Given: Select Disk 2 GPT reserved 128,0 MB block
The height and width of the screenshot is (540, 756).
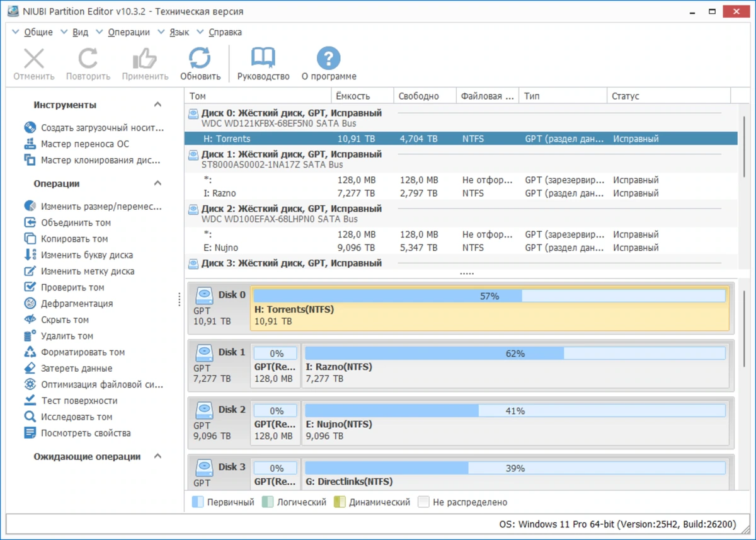Looking at the screenshot, I should tap(275, 423).
